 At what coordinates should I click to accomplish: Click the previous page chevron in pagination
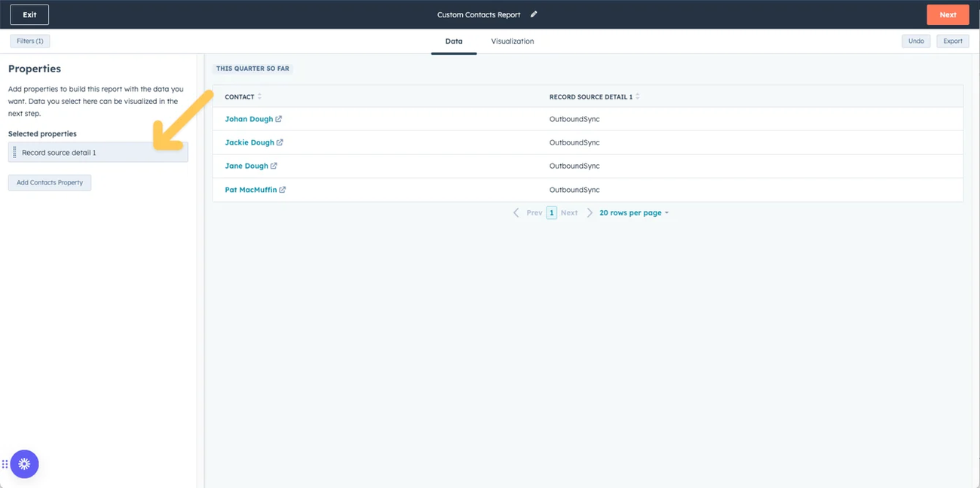516,212
